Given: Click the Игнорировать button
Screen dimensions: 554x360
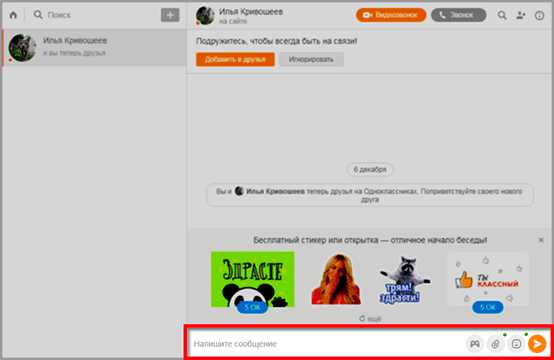Looking at the screenshot, I should pyautogui.click(x=311, y=59).
